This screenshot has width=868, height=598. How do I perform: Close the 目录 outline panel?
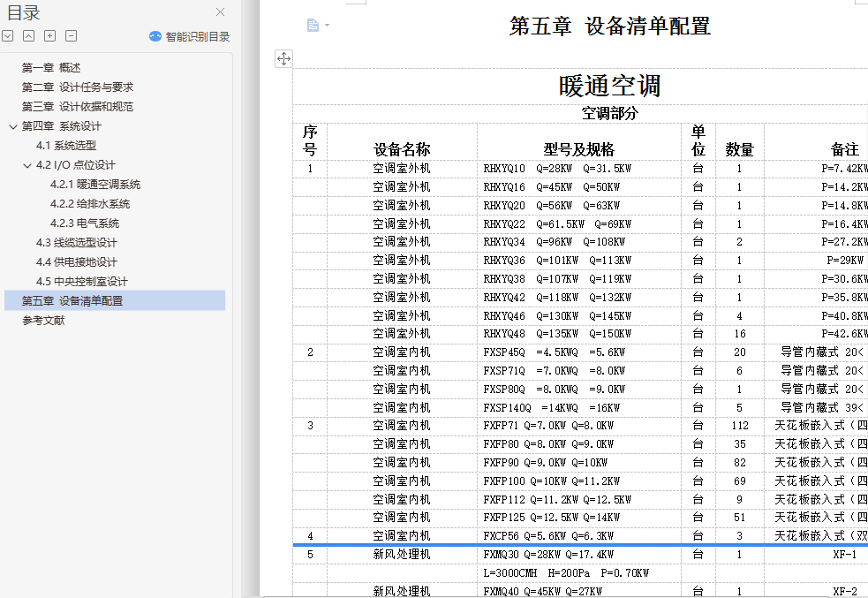(x=221, y=11)
